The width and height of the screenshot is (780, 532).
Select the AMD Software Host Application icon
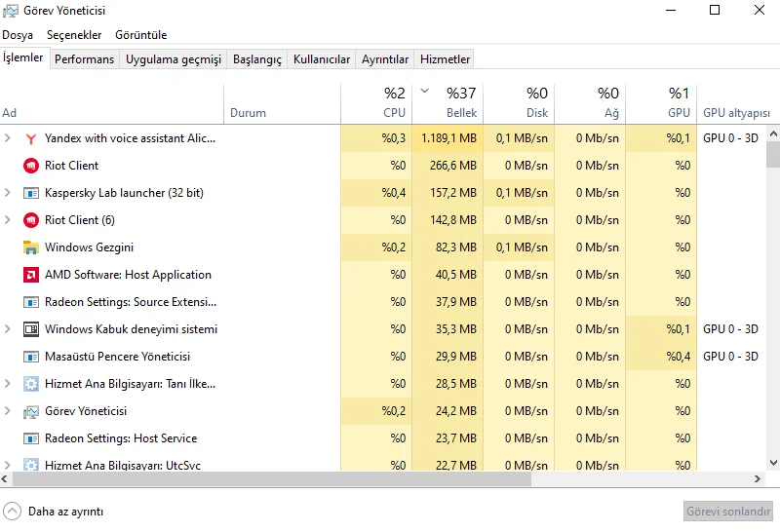(30, 275)
